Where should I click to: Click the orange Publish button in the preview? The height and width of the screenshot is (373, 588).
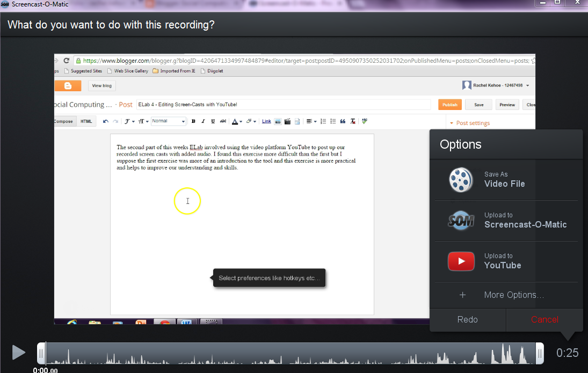click(449, 105)
